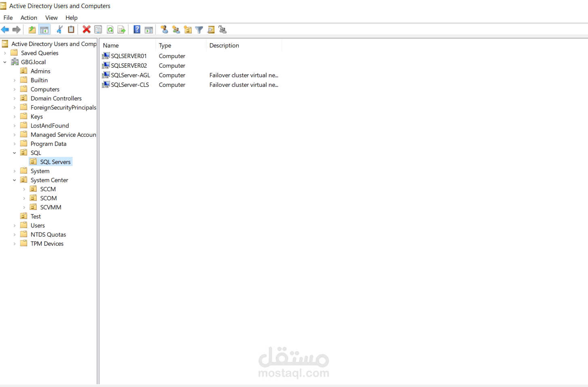Screen dimensions: 588x387
Task: Expand the Domain Controllers OU
Action: coord(15,98)
